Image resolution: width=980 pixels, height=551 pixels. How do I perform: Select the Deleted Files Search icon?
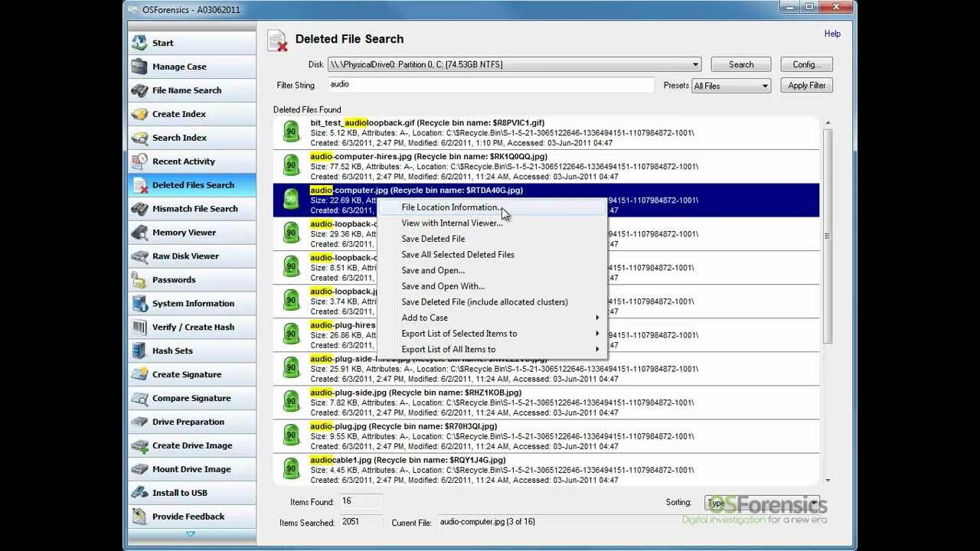coord(139,185)
